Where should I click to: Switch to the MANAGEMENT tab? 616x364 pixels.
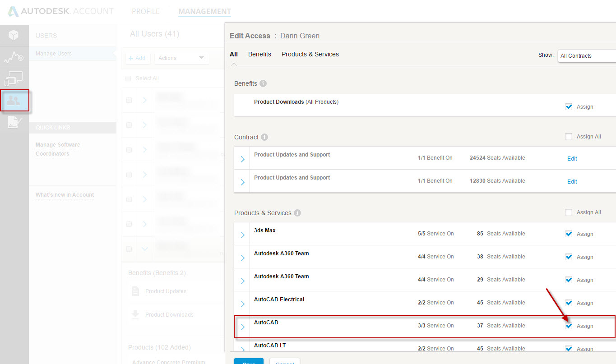[x=204, y=11]
